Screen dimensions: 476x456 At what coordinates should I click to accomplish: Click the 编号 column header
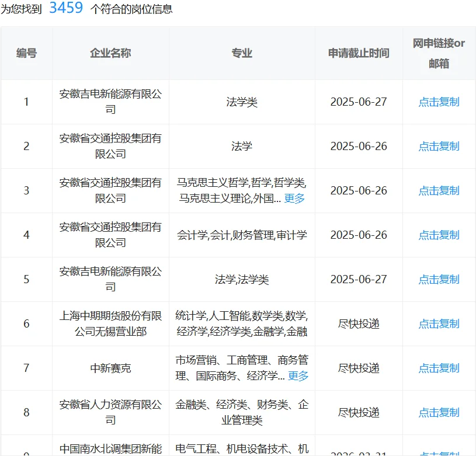pyautogui.click(x=26, y=53)
